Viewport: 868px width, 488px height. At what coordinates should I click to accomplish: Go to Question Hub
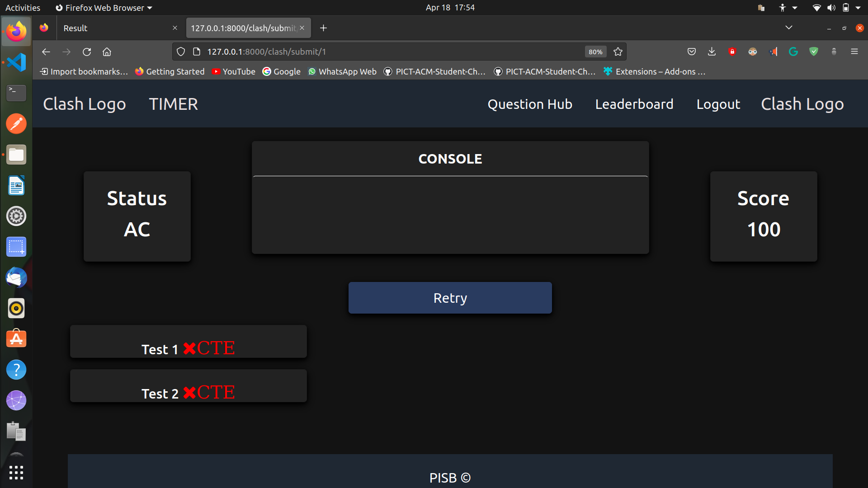coord(530,104)
